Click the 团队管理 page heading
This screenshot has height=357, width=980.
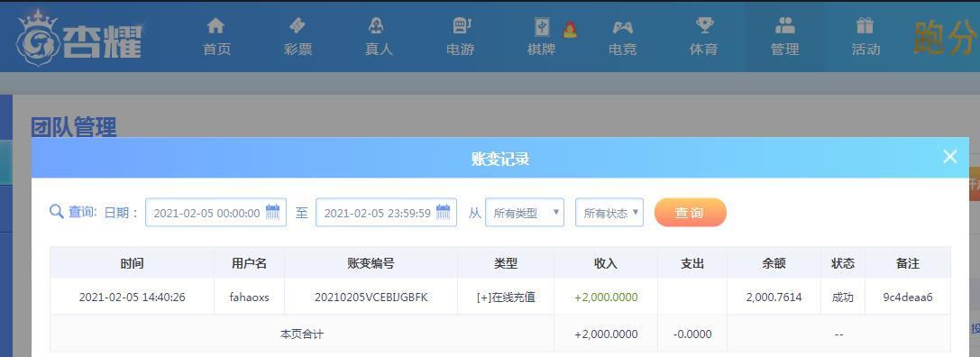(74, 127)
